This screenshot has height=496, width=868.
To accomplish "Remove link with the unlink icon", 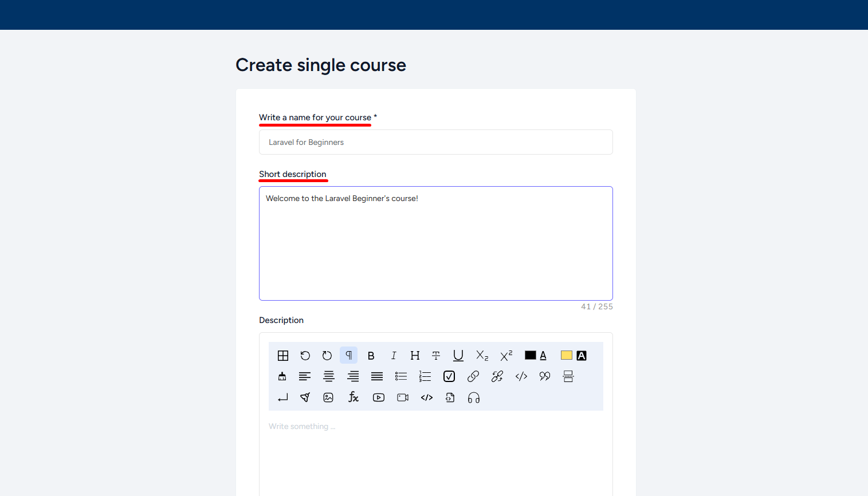I will coord(497,376).
